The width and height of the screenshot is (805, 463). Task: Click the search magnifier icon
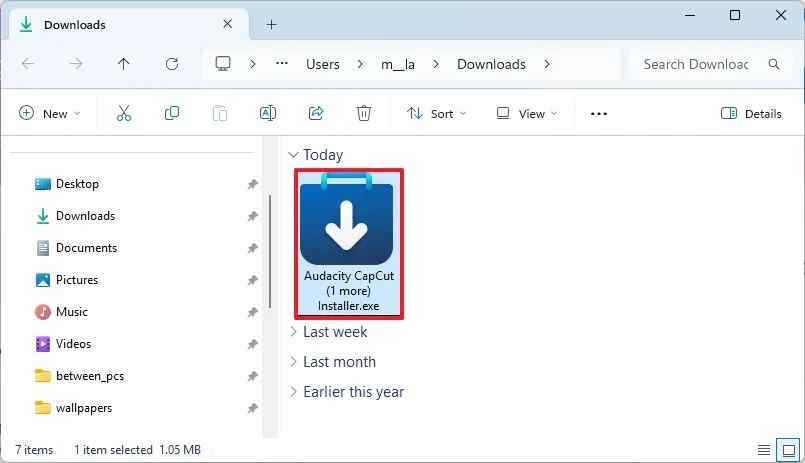click(774, 64)
